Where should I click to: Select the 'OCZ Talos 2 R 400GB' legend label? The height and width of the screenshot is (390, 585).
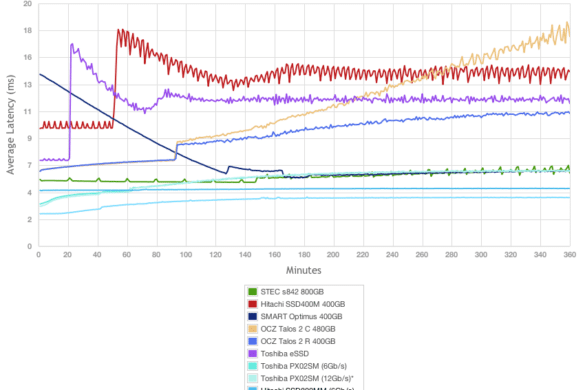(x=298, y=341)
